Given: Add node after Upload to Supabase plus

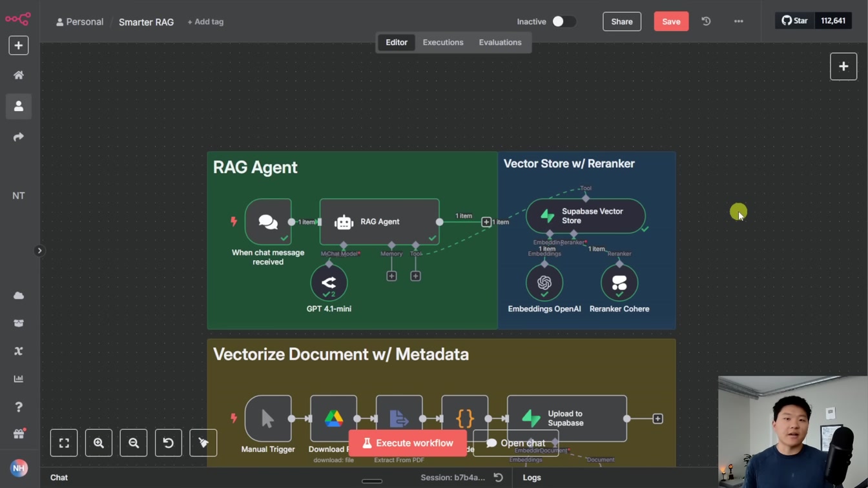Looking at the screenshot, I should tap(657, 419).
